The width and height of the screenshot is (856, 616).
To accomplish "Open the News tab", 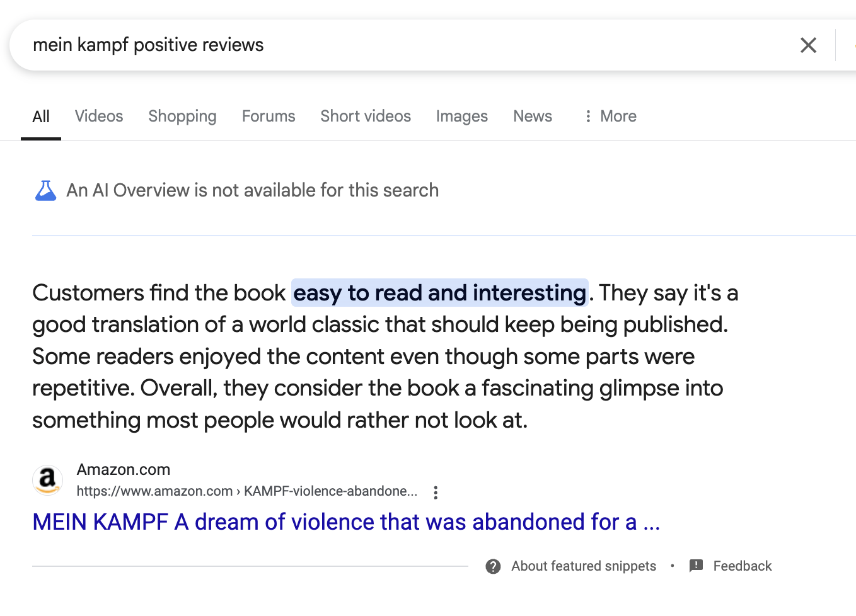I will coord(533,117).
